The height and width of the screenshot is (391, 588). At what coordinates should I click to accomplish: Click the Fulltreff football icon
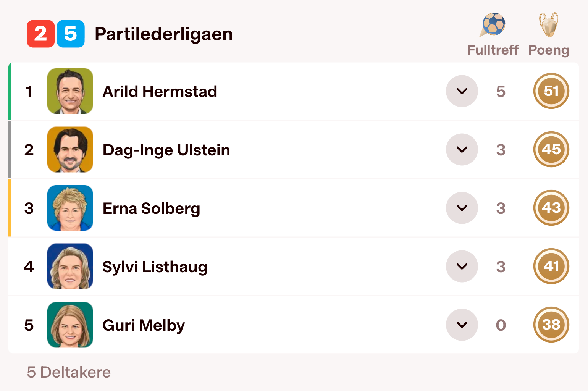pyautogui.click(x=493, y=24)
